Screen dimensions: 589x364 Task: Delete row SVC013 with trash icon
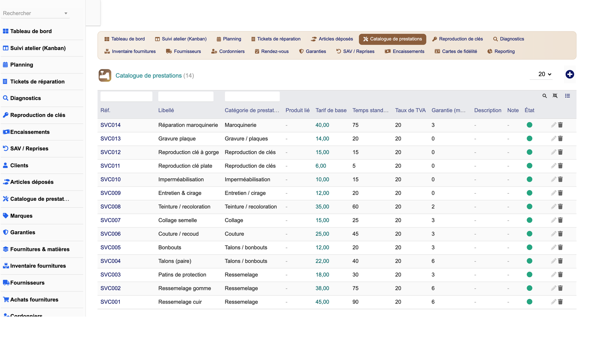(561, 138)
